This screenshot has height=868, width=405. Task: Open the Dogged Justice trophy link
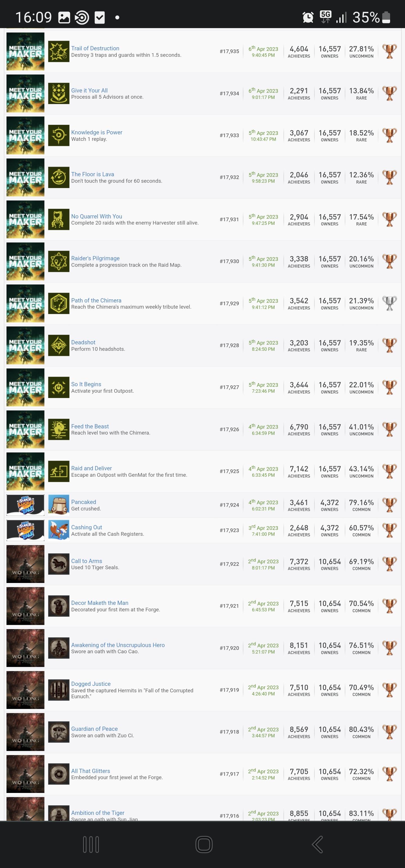point(91,684)
